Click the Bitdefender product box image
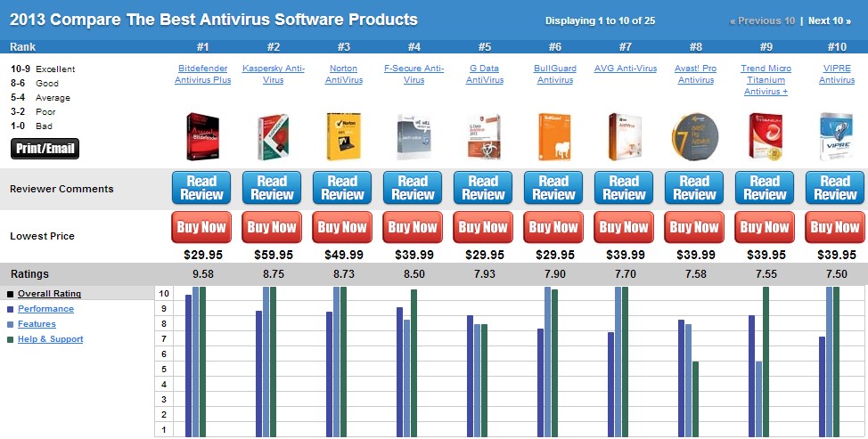This screenshot has width=868, height=439. [x=202, y=136]
